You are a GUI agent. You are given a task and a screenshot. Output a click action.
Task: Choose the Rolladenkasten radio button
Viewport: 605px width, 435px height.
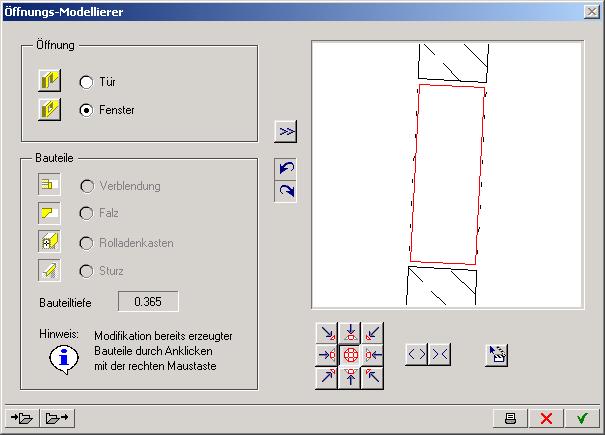pyautogui.click(x=86, y=243)
